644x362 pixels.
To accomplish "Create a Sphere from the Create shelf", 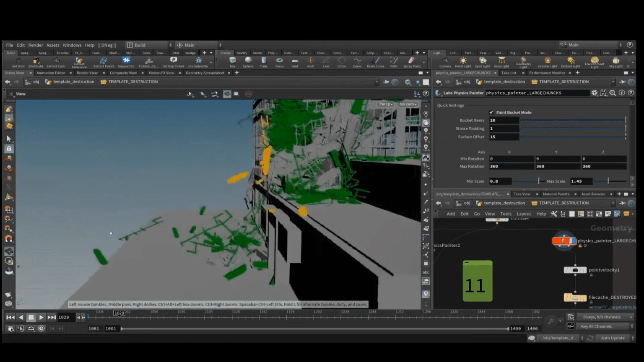I will click(248, 63).
